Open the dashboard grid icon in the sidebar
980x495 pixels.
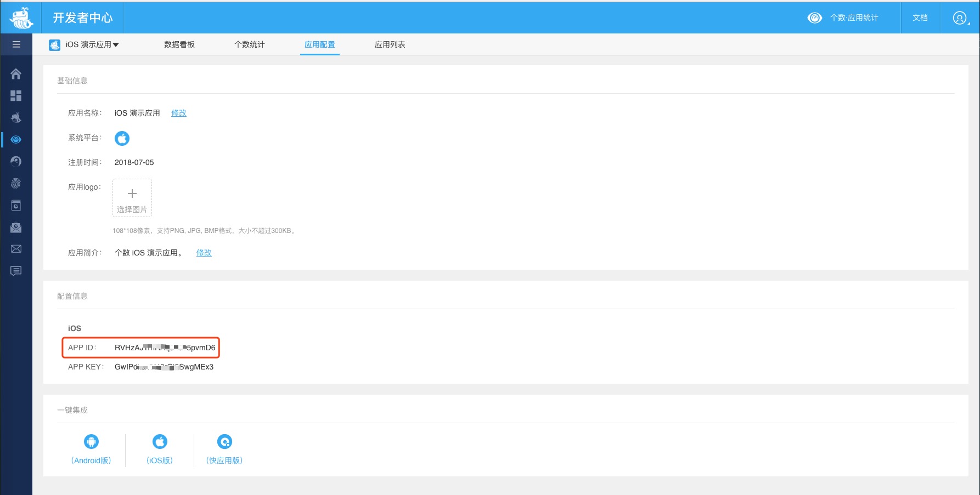point(16,96)
